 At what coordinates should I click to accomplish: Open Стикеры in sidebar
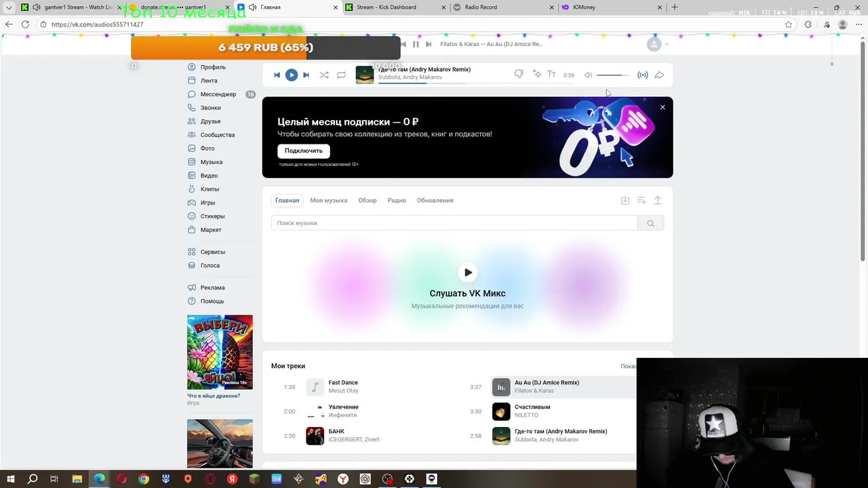click(x=212, y=216)
